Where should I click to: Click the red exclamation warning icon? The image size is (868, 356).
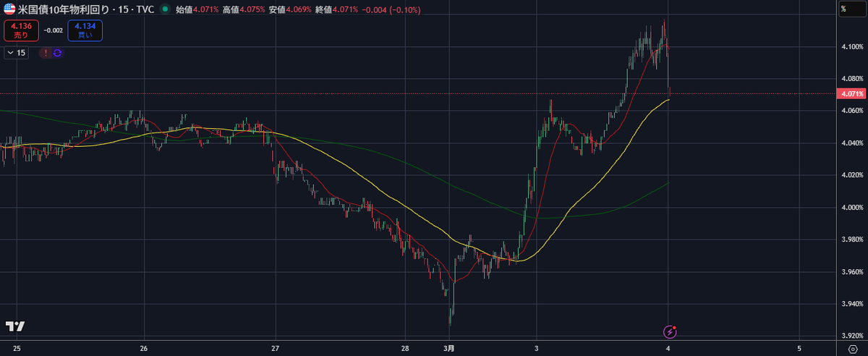[x=46, y=53]
